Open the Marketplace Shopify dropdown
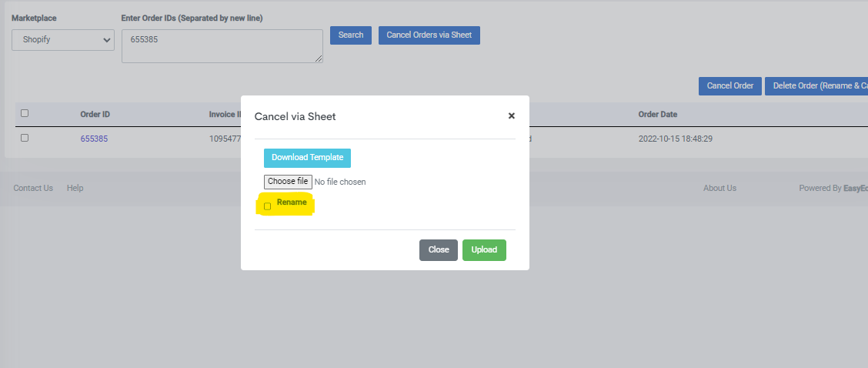 [x=63, y=40]
